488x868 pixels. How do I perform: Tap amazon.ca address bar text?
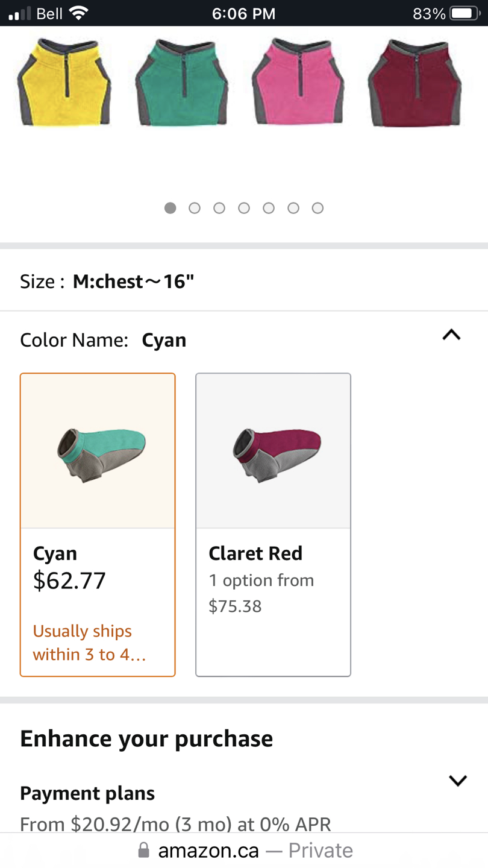point(208,851)
